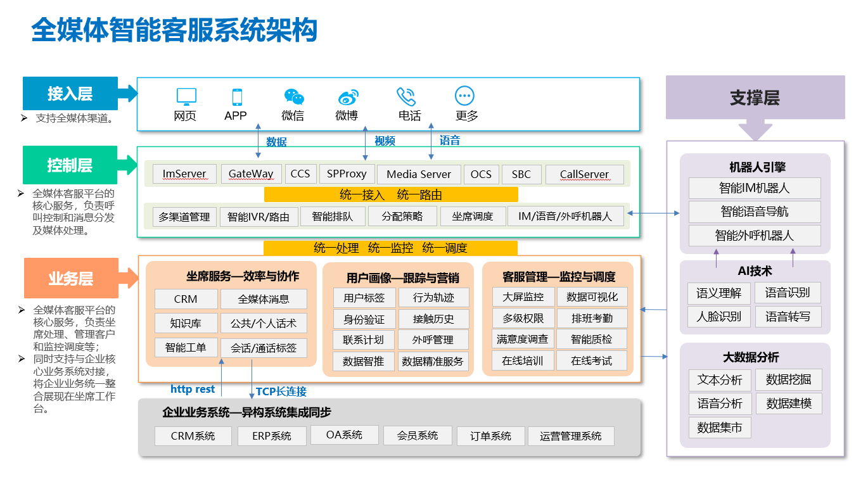This screenshot has height=477, width=868.
Task: Click the 统一接入 统一路由 yellow bar
Action: 391,194
